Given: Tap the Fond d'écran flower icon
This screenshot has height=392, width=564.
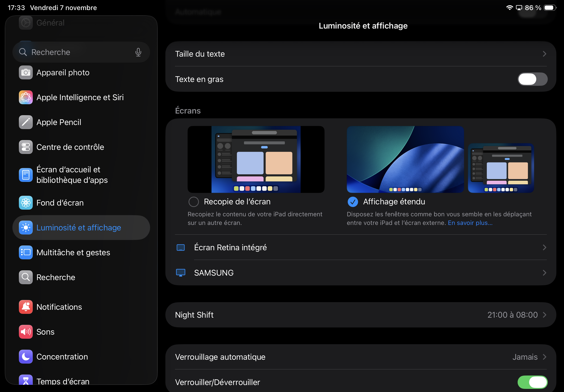Looking at the screenshot, I should (x=26, y=203).
